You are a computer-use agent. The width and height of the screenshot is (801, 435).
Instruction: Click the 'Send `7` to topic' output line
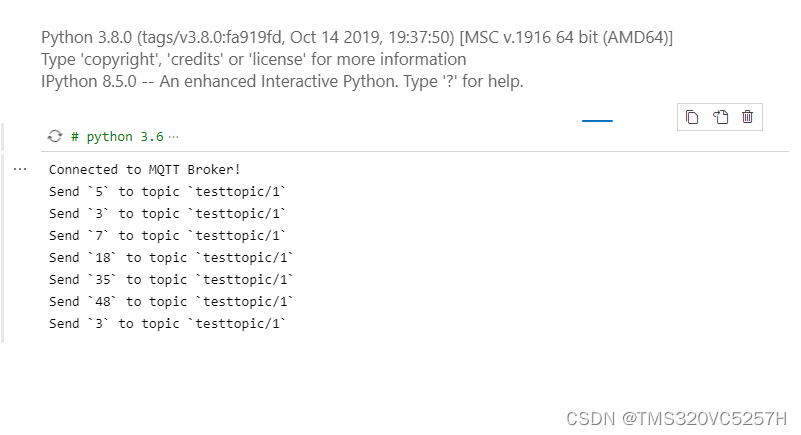tap(167, 236)
